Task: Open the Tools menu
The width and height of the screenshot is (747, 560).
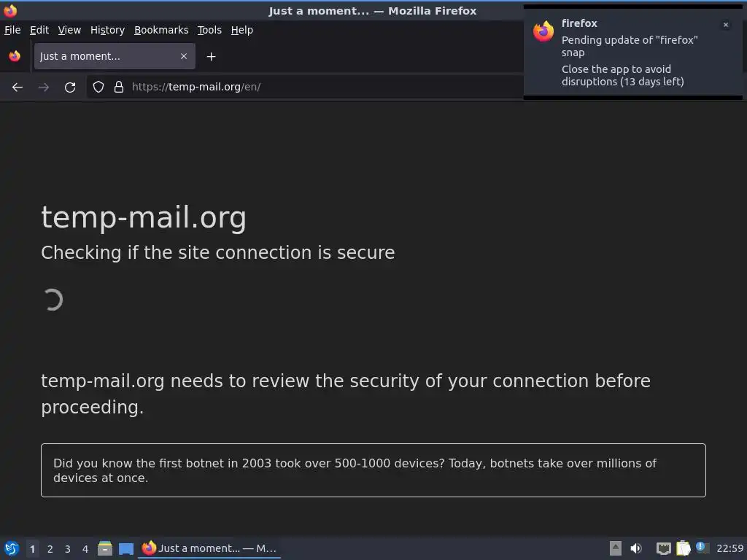Action: (x=209, y=30)
